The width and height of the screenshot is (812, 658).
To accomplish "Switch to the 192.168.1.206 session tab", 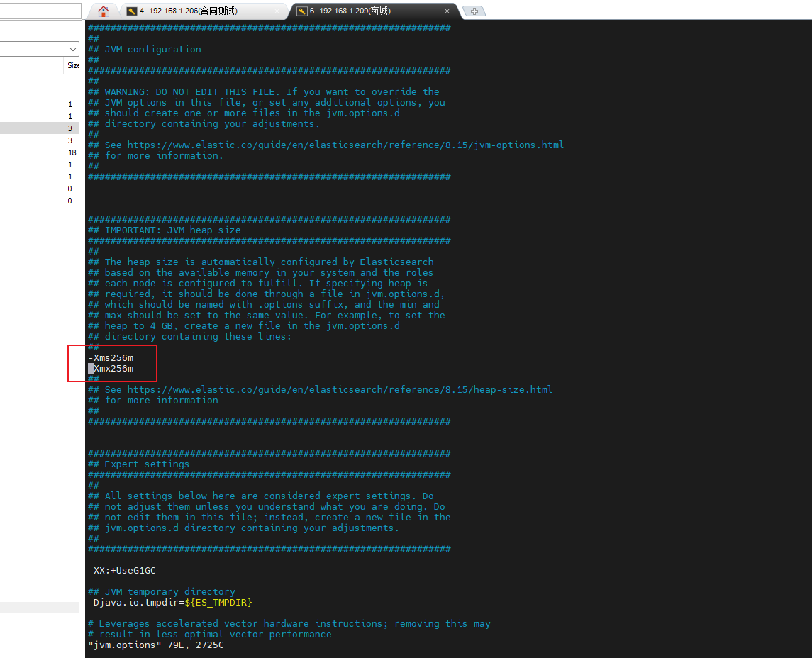I will click(205, 11).
